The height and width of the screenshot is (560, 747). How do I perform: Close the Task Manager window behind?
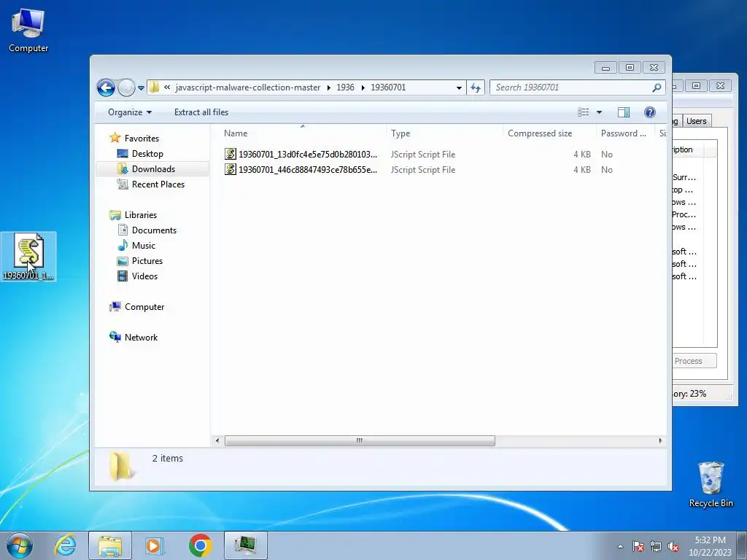720,86
